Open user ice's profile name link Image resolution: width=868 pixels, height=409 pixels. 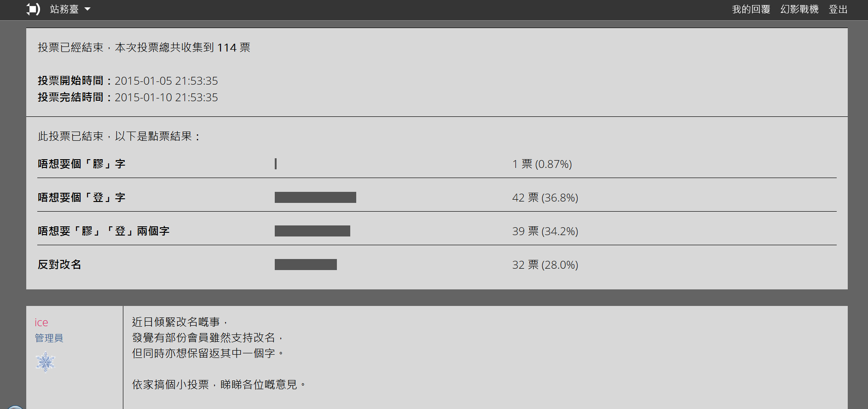pyautogui.click(x=41, y=323)
